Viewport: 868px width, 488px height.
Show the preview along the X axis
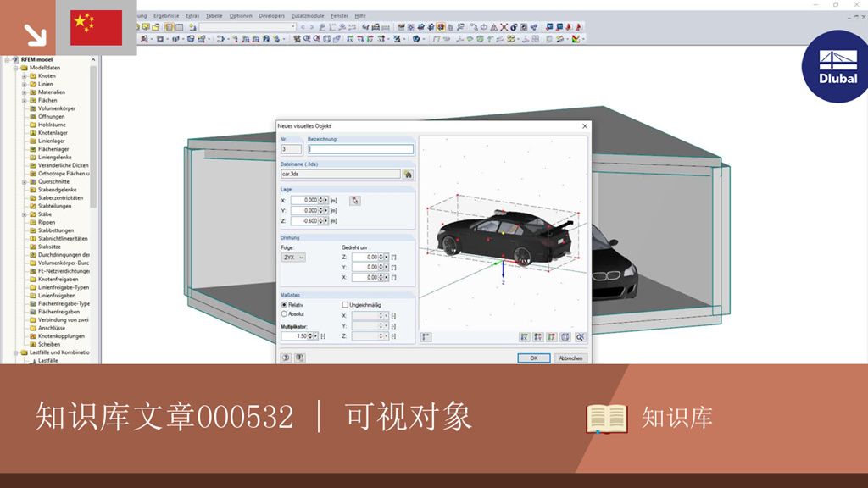point(524,337)
